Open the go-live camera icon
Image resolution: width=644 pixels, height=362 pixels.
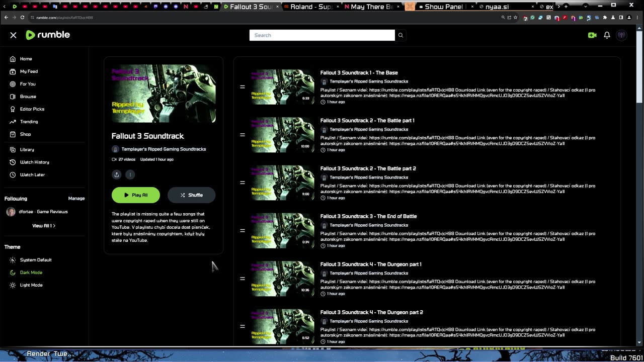(592, 35)
